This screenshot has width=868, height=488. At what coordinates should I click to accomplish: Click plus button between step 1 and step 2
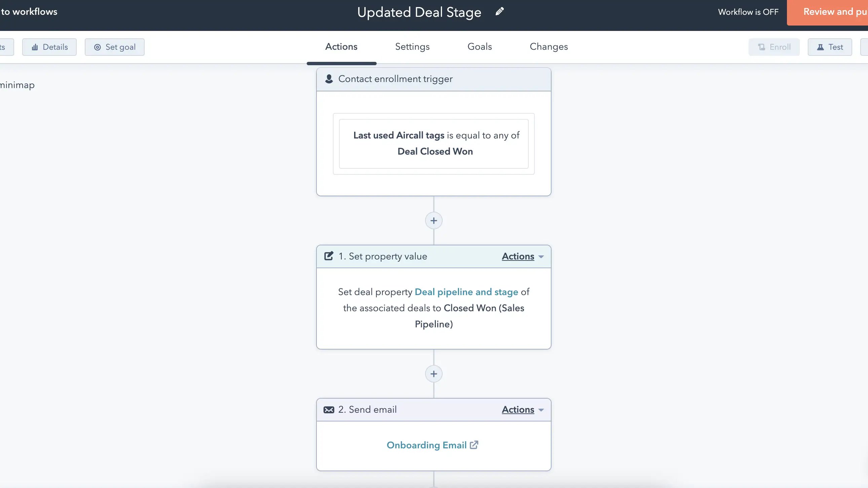click(x=433, y=374)
